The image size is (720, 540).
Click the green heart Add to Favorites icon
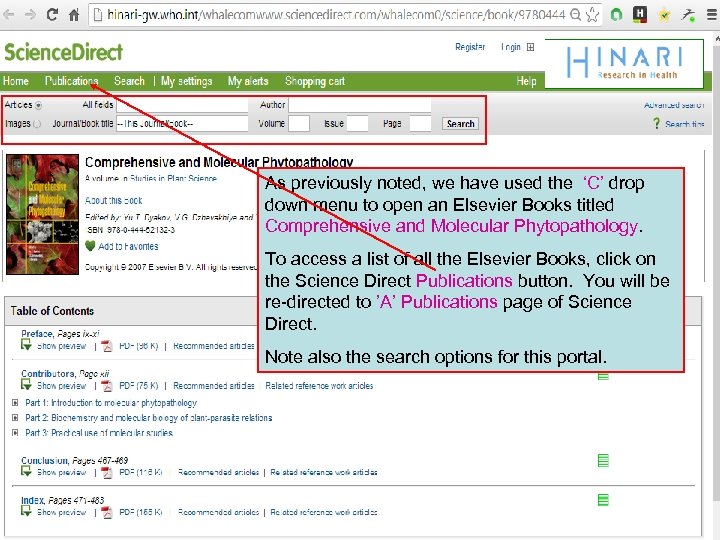(90, 246)
